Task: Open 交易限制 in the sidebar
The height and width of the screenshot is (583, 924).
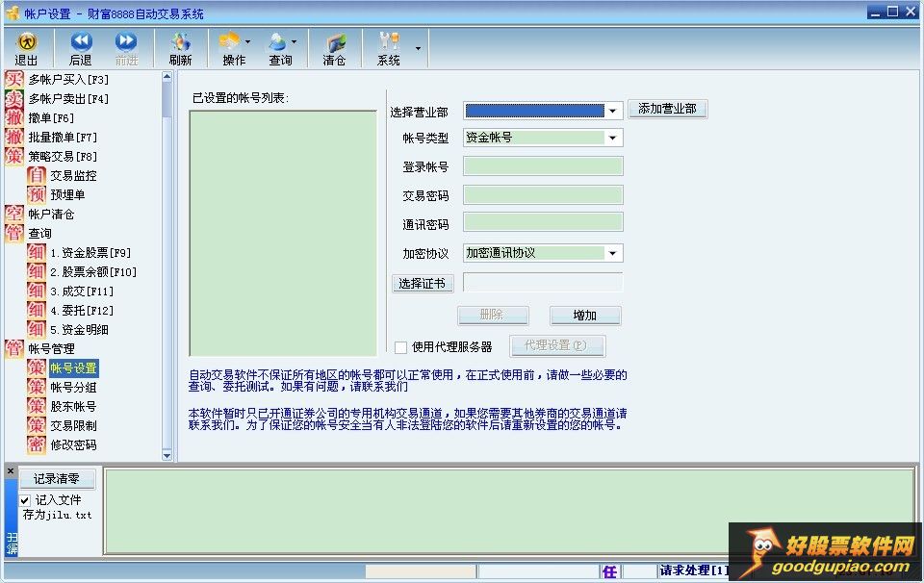Action: (x=73, y=426)
